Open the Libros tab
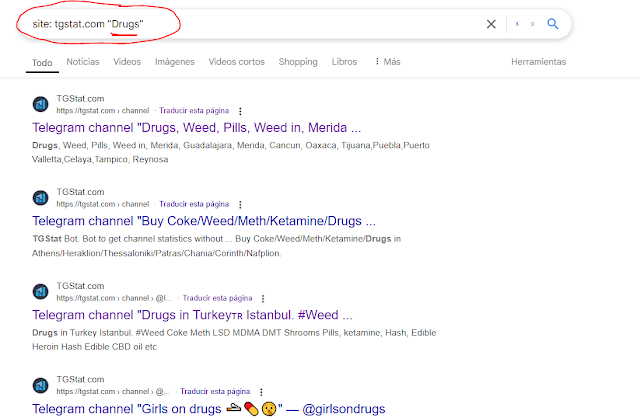640x418 pixels. tap(344, 62)
